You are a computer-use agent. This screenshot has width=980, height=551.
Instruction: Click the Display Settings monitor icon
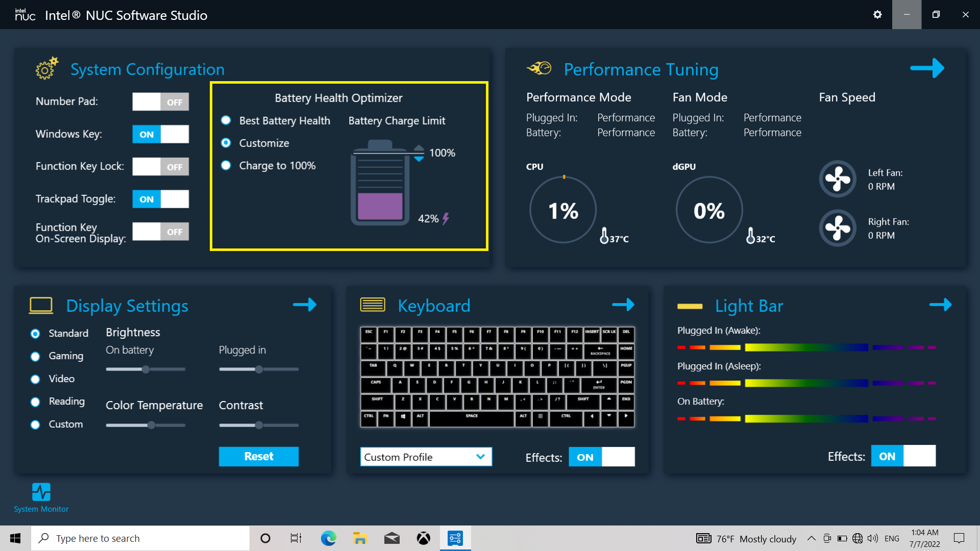(x=41, y=305)
